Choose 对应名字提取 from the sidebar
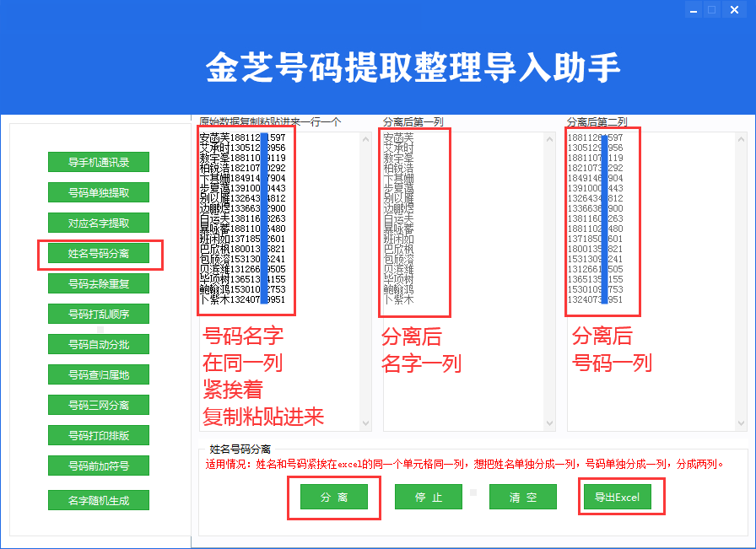The image size is (756, 549). click(x=98, y=223)
